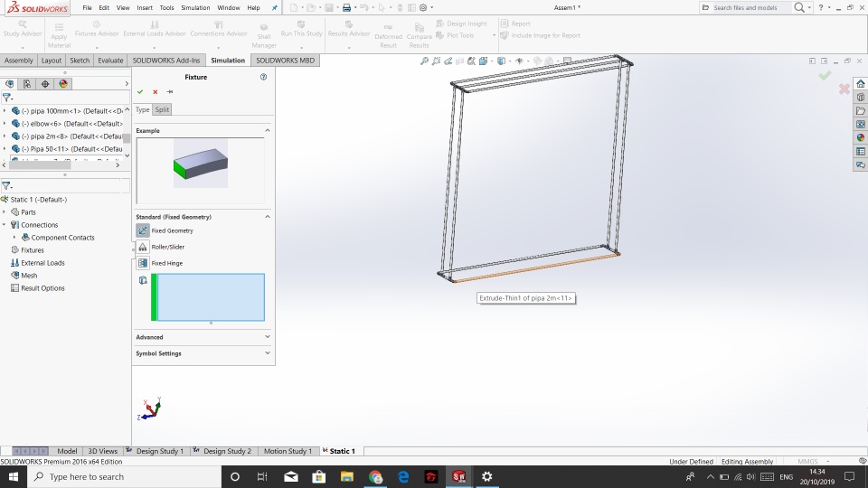
Task: Click the large red cancel X in viewport
Action: coord(844,89)
